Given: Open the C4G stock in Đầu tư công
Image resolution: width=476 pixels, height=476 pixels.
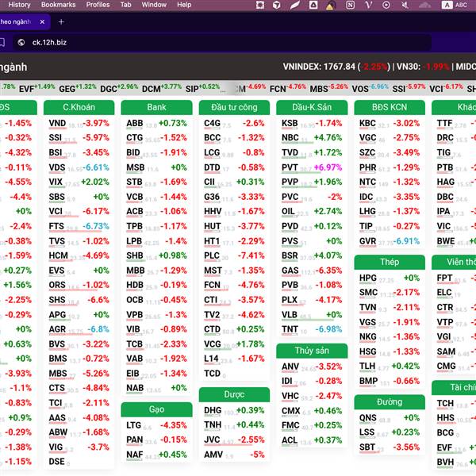Looking at the screenshot, I should coord(234,123).
